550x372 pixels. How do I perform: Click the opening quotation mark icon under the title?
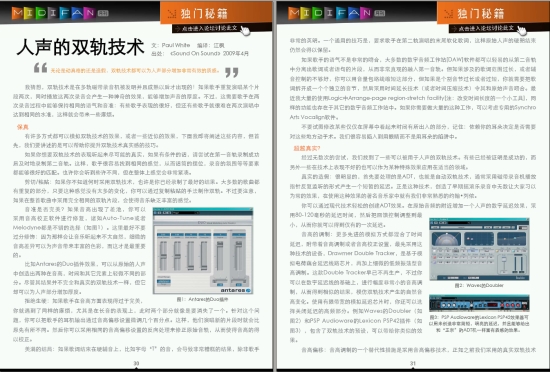tap(41, 68)
